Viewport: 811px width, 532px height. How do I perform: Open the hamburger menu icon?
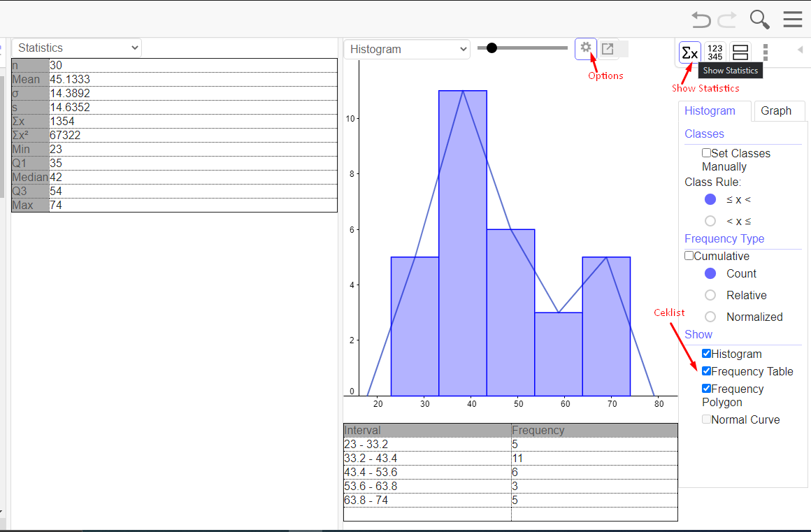click(793, 20)
